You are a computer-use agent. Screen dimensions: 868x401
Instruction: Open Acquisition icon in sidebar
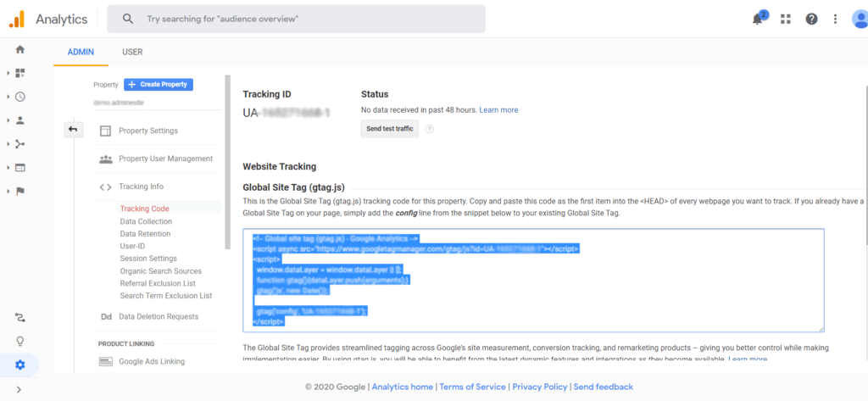coord(20,144)
